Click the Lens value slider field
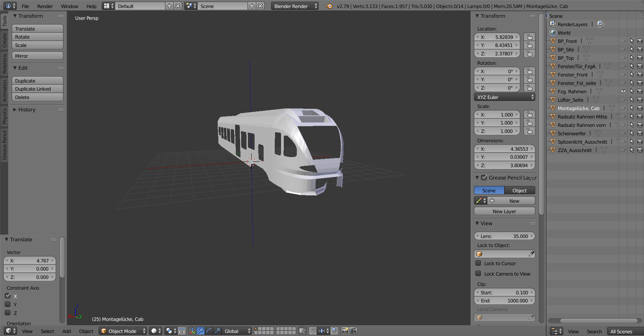Image resolution: width=644 pixels, height=336 pixels. point(504,236)
